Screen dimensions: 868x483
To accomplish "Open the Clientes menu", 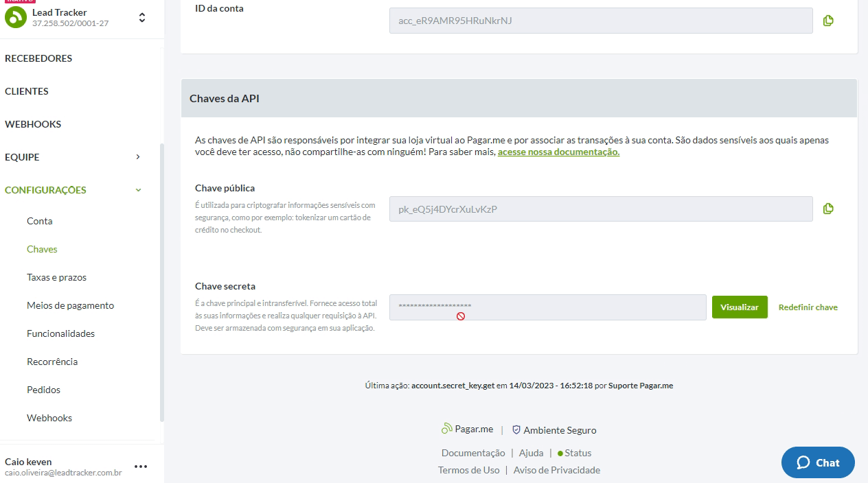I will coord(27,91).
